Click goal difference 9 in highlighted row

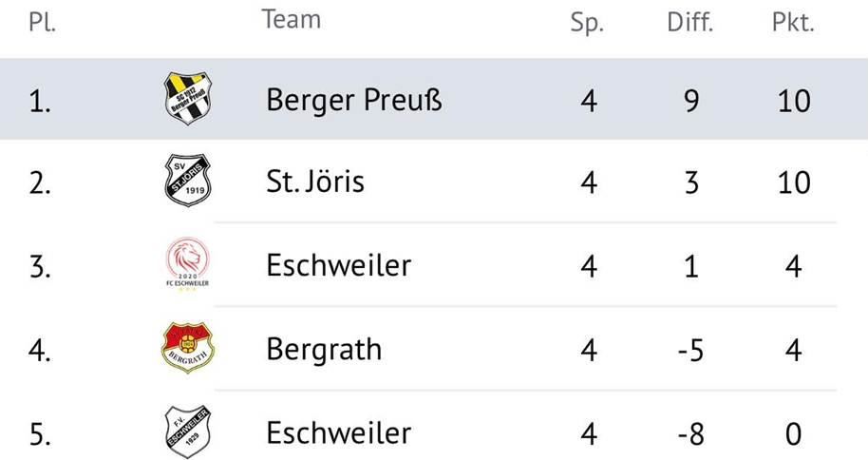tap(691, 101)
